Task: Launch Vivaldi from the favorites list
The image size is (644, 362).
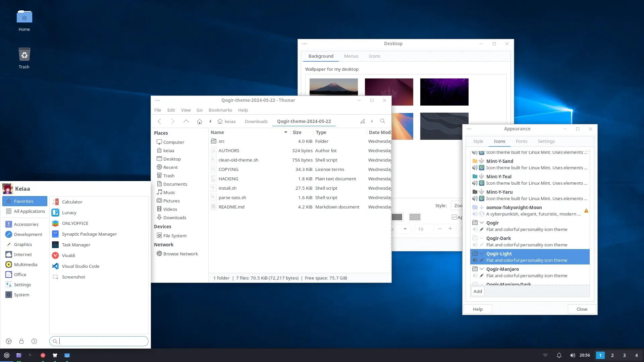Action: pos(68,255)
